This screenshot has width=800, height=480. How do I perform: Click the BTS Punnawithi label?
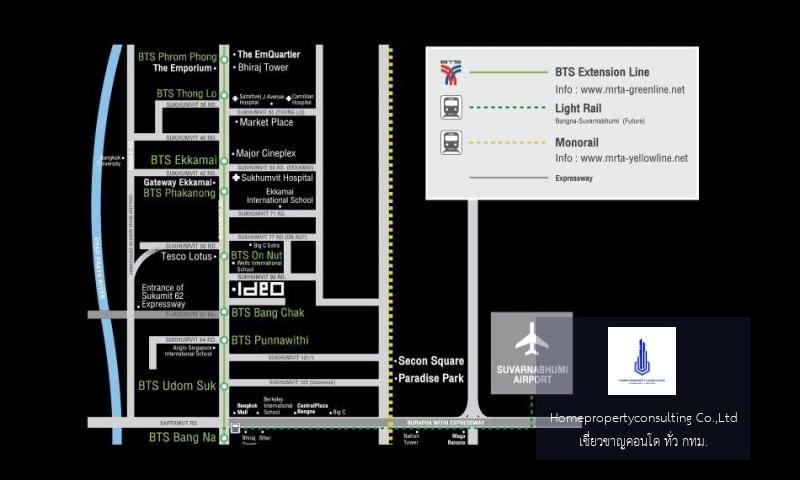[x=269, y=340]
